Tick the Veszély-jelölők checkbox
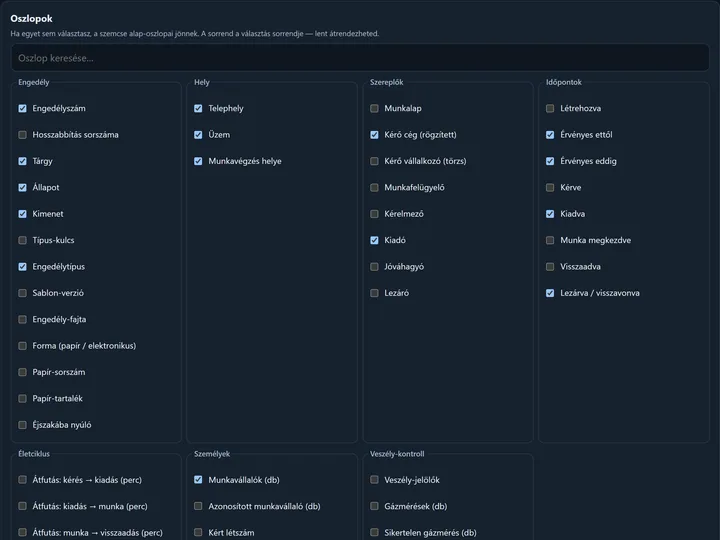720x540 pixels. [374, 480]
